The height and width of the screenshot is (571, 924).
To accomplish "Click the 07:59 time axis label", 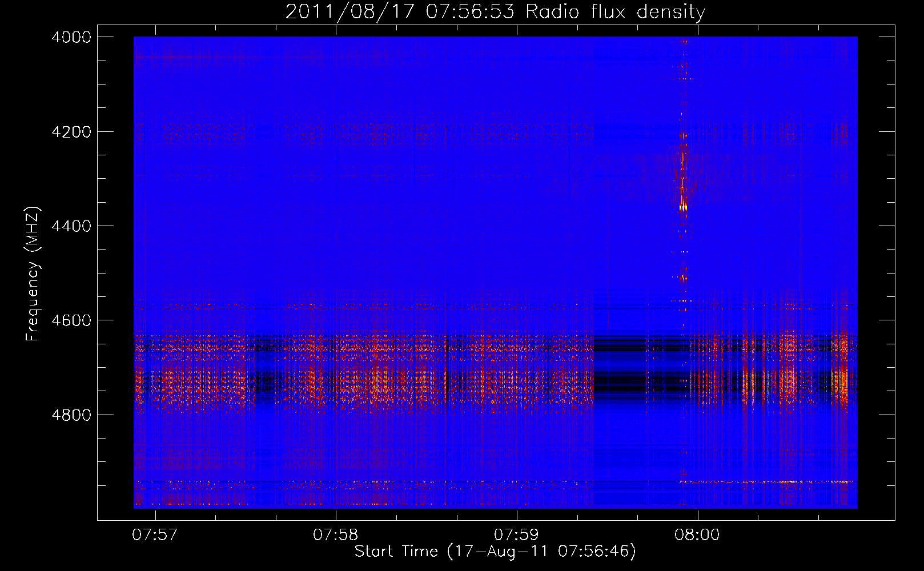I will [516, 534].
